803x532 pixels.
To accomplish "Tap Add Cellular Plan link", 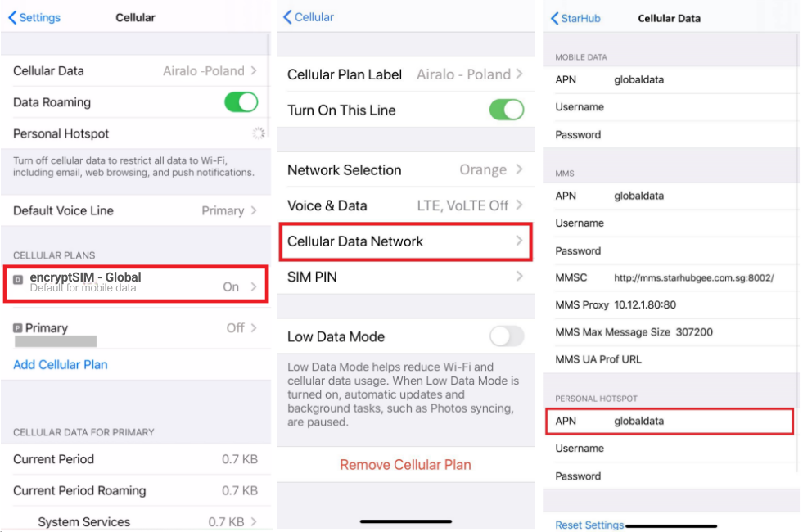I will (x=61, y=364).
